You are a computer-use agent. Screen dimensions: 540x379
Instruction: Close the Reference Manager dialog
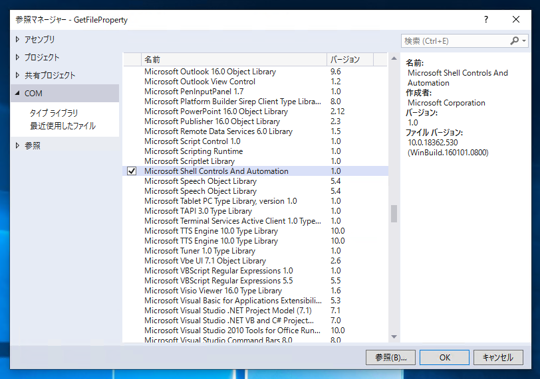tap(516, 20)
